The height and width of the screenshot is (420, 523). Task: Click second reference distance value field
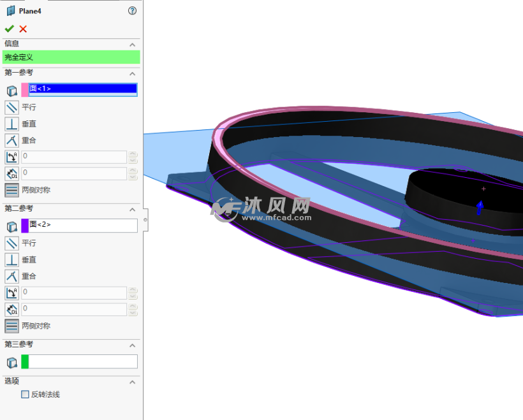click(74, 309)
